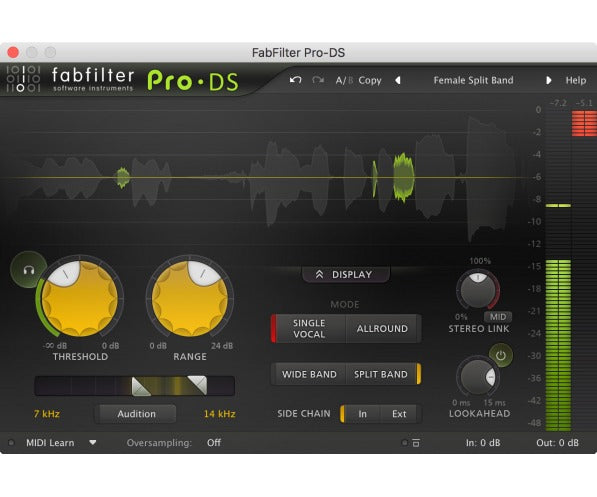This screenshot has height=497, width=597.
Task: Click the large highlighted green sibilance waveform
Action: point(404,177)
